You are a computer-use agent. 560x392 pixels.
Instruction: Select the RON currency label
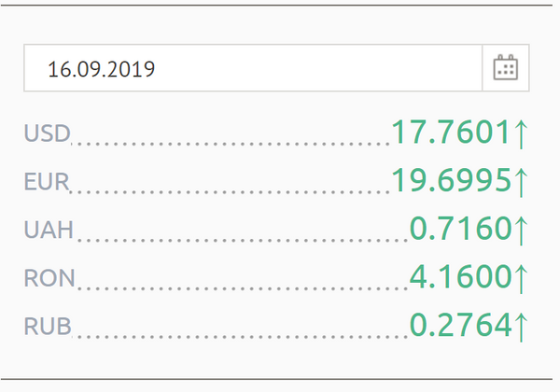coord(49,278)
